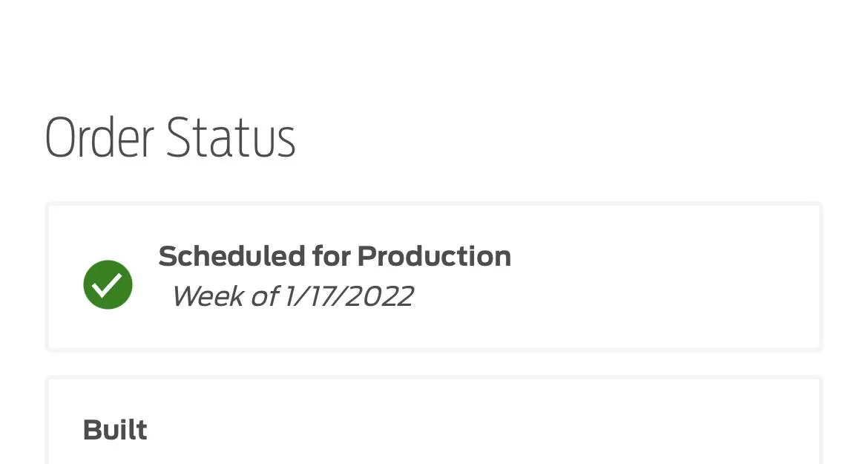
Task: Click the green checkmark status icon
Action: tap(108, 284)
